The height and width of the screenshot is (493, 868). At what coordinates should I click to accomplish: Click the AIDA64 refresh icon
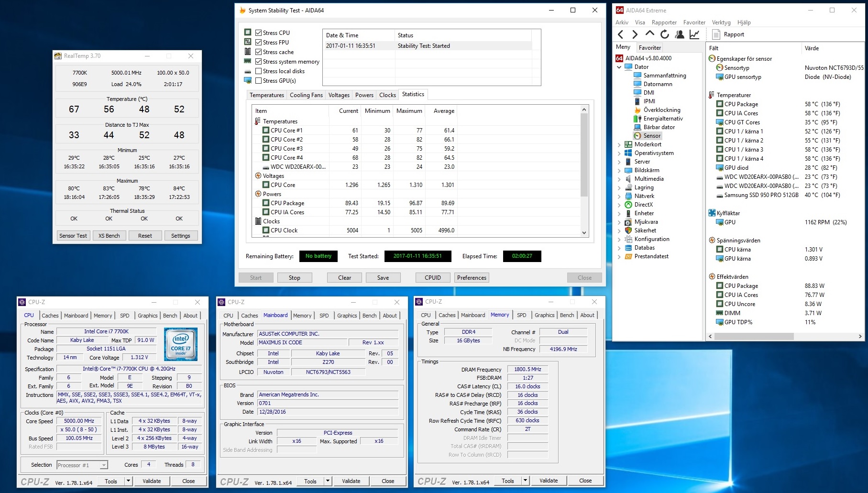tap(665, 34)
